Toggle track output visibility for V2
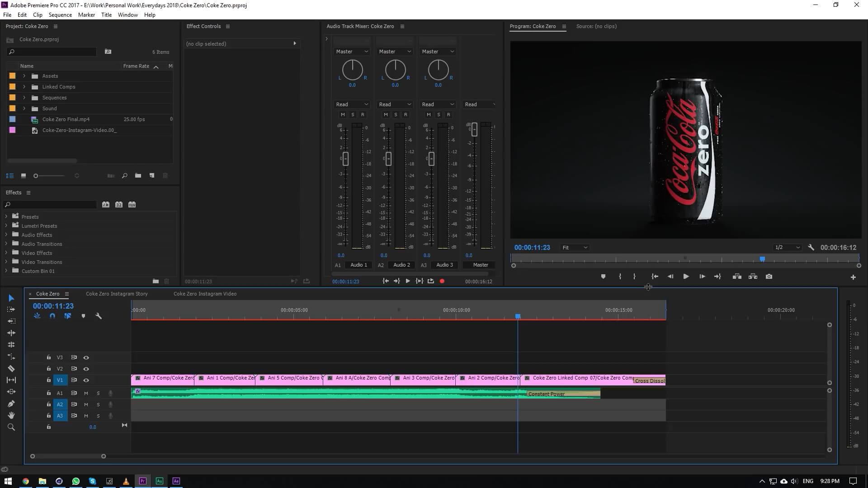 (x=86, y=368)
